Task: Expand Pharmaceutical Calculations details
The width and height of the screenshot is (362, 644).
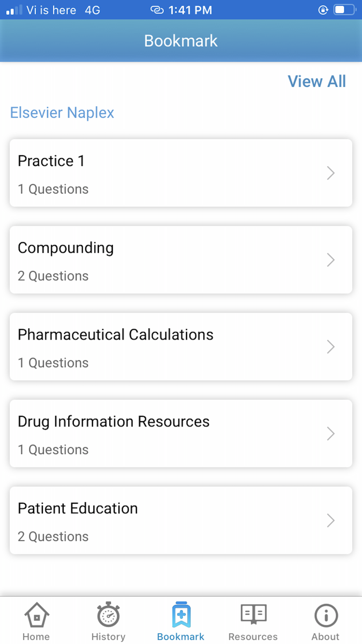Action: click(x=330, y=347)
